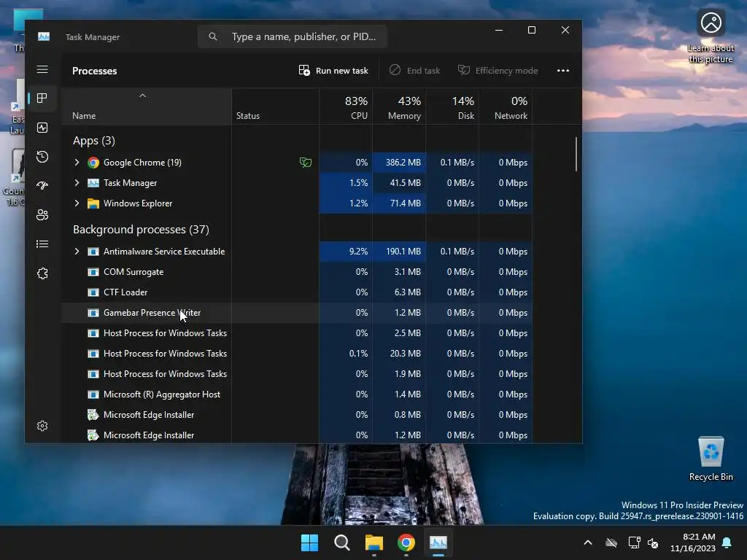The image size is (747, 560).
Task: Sort processes by CPU column header
Action: [346, 106]
